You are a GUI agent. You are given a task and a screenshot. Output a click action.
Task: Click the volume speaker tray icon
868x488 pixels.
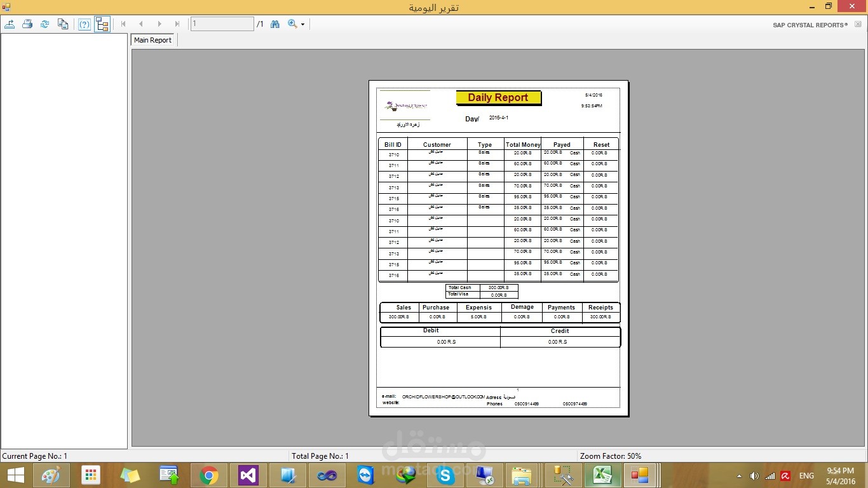point(754,476)
